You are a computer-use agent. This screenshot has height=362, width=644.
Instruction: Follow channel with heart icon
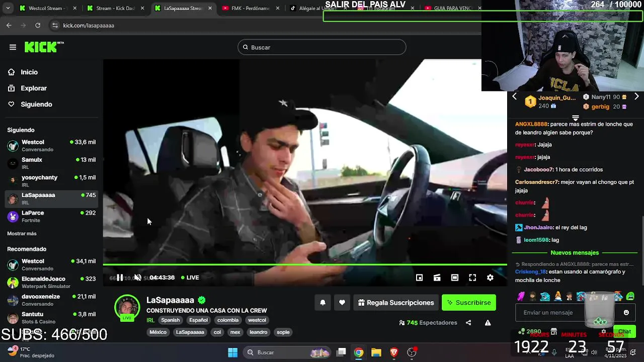[342, 303]
